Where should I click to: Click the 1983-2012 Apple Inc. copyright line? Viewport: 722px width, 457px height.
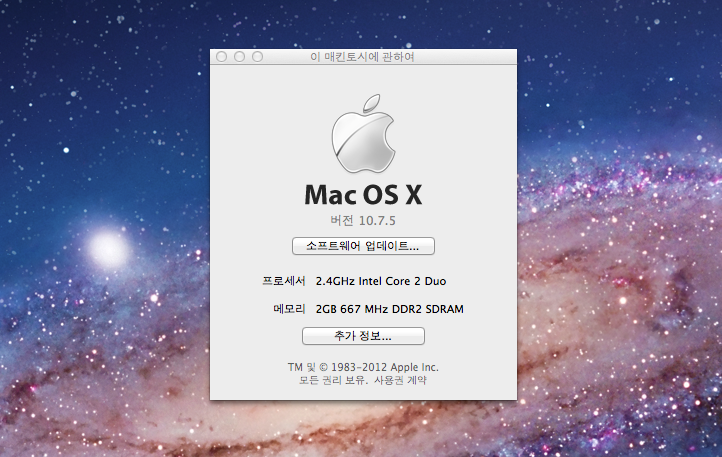(363, 367)
